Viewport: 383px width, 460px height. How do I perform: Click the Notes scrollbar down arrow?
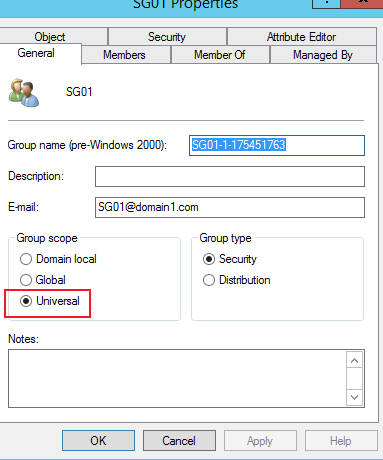tap(355, 397)
